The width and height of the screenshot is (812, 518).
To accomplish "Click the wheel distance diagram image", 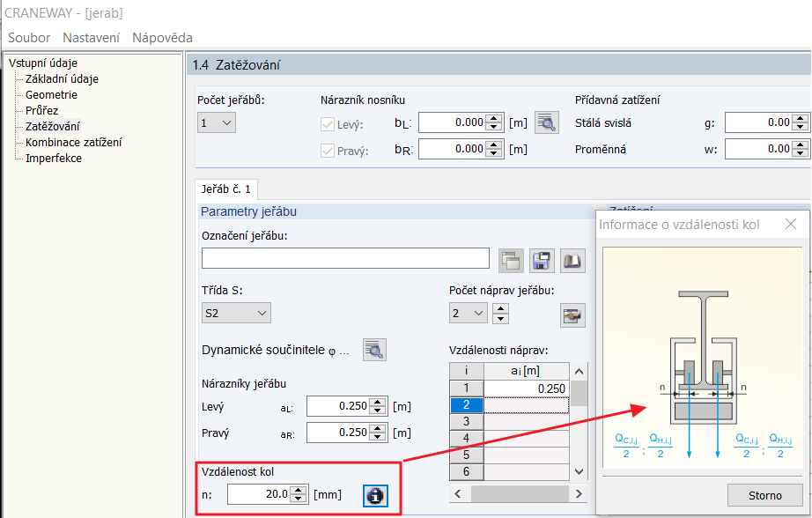I will 702,359.
